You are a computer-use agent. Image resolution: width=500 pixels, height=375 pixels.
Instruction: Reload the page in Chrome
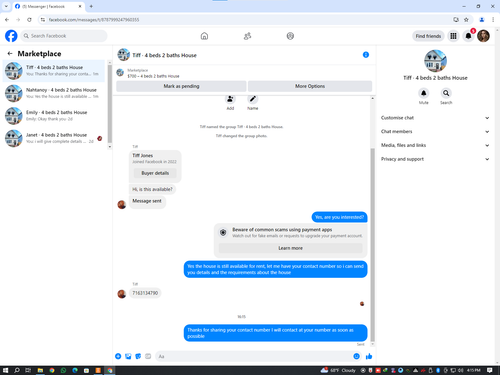point(29,20)
